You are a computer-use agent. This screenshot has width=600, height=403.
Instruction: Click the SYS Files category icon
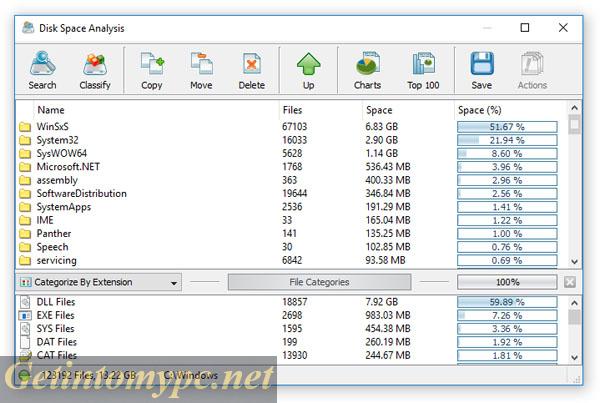(x=25, y=329)
